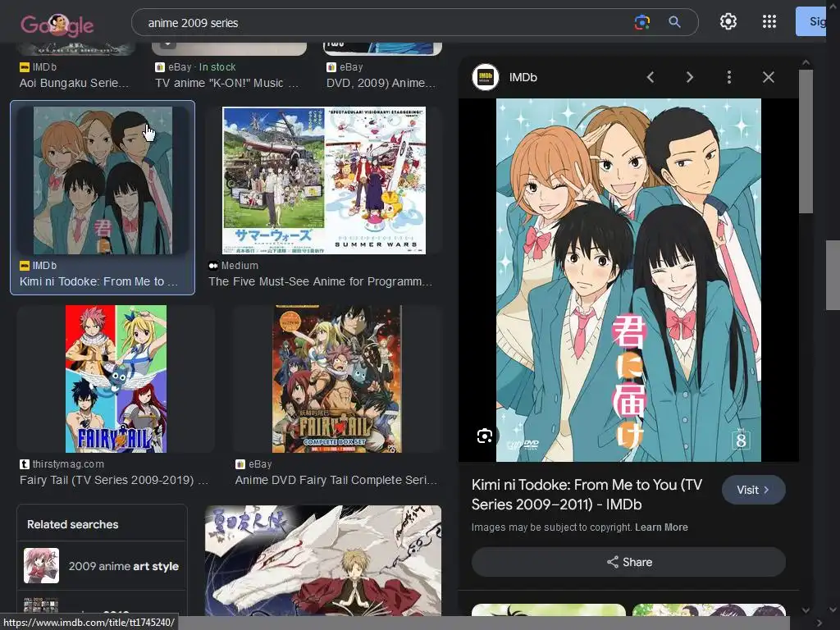Image resolution: width=840 pixels, height=630 pixels.
Task: Click the IMDb logo in preview header
Action: (x=486, y=77)
